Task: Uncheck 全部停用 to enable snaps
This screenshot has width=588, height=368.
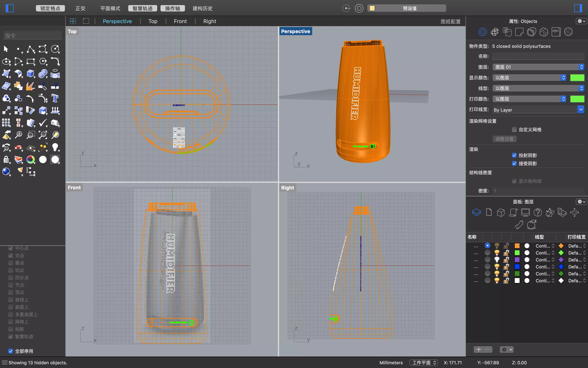Action: [11, 351]
